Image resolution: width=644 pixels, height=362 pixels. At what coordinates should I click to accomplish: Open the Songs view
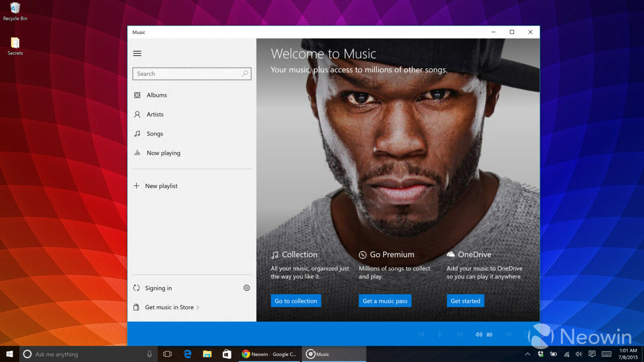192,134
